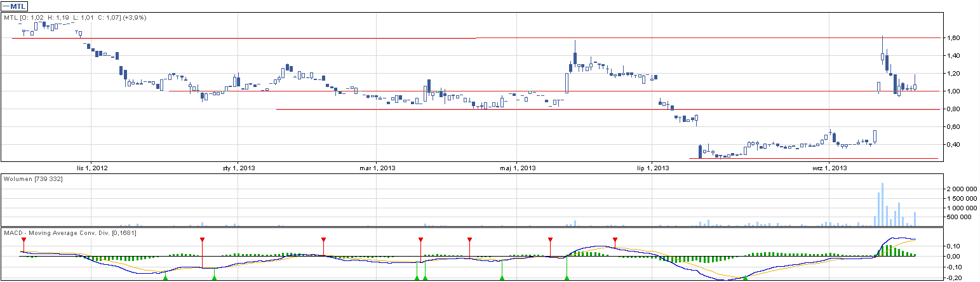Click the 1 500 000 volume axis label
Viewport: 980px width, 282px height.
(x=962, y=199)
